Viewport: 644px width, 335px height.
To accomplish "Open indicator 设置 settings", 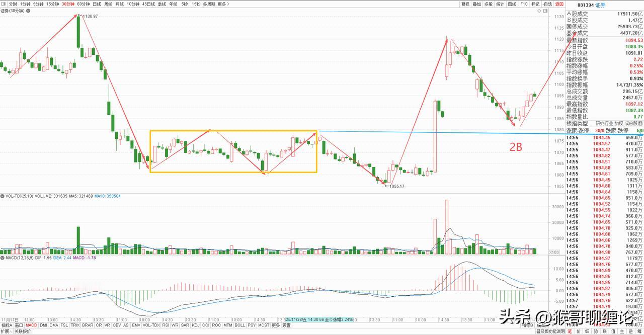I will 286,325.
